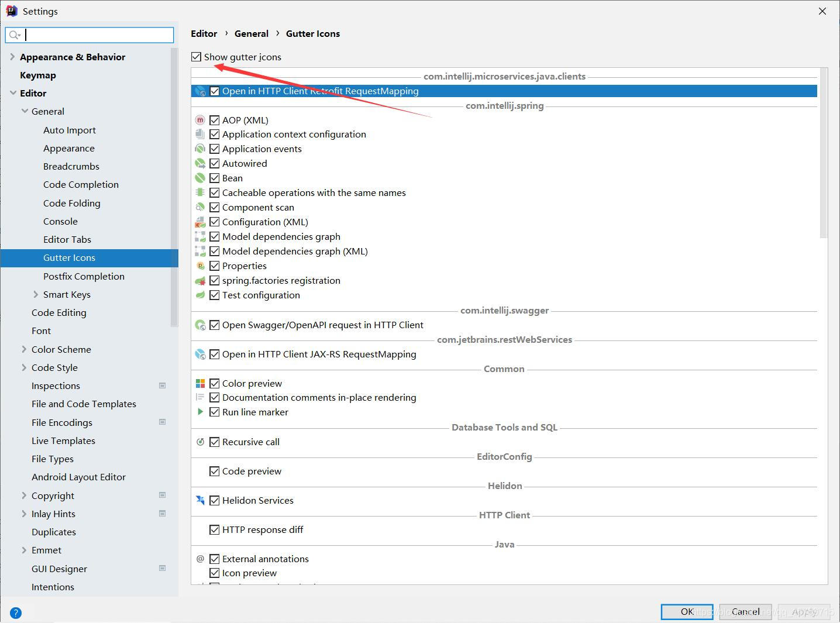Click the Model dependencies graph icon
The height and width of the screenshot is (623, 840).
click(200, 236)
